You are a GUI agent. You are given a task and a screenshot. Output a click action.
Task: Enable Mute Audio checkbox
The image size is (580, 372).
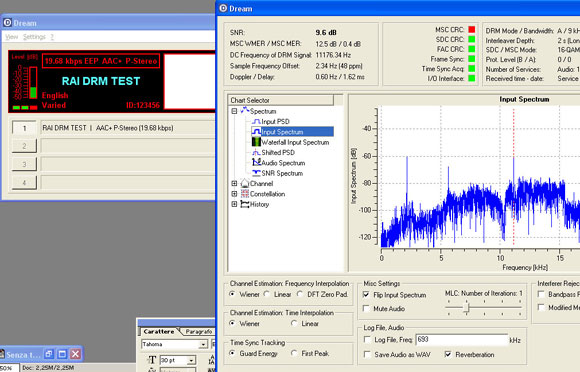pos(367,308)
